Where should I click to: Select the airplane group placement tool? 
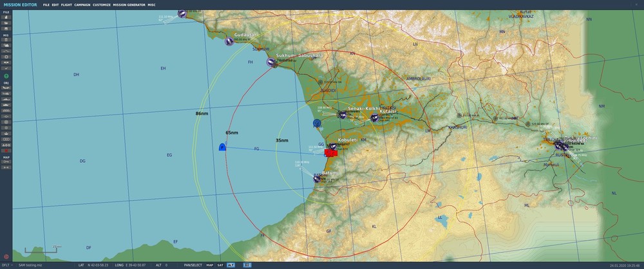click(6, 88)
